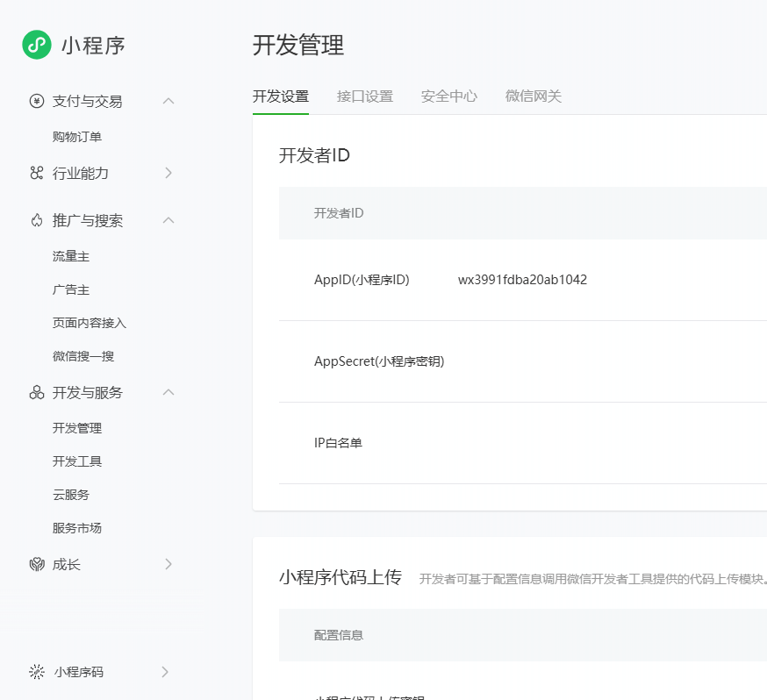Click the 小程序码 menu label

pyautogui.click(x=78, y=672)
